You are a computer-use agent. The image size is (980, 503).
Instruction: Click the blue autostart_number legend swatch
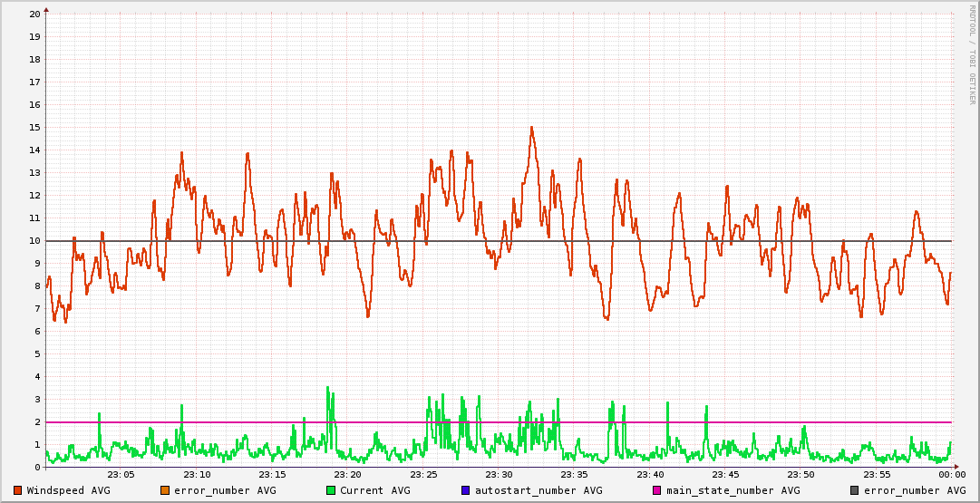click(x=465, y=490)
